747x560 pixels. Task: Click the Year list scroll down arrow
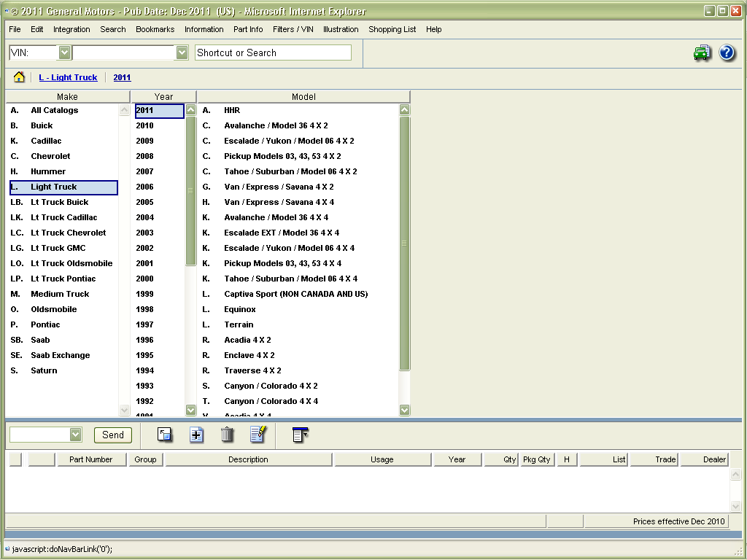click(x=190, y=410)
